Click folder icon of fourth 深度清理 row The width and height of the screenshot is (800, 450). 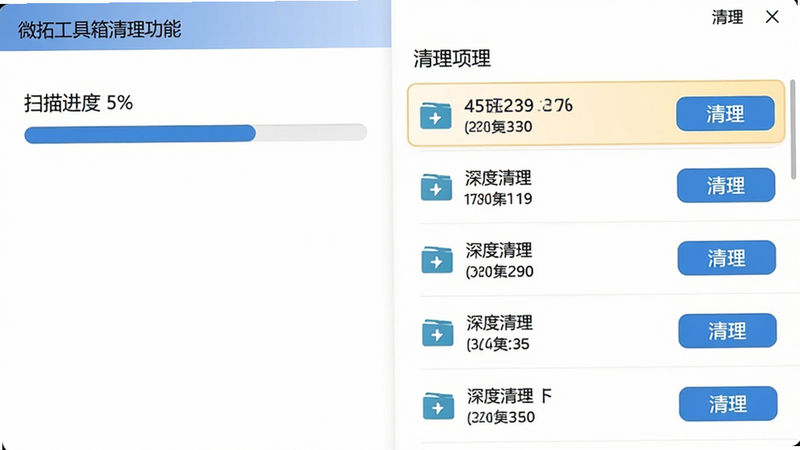click(437, 333)
